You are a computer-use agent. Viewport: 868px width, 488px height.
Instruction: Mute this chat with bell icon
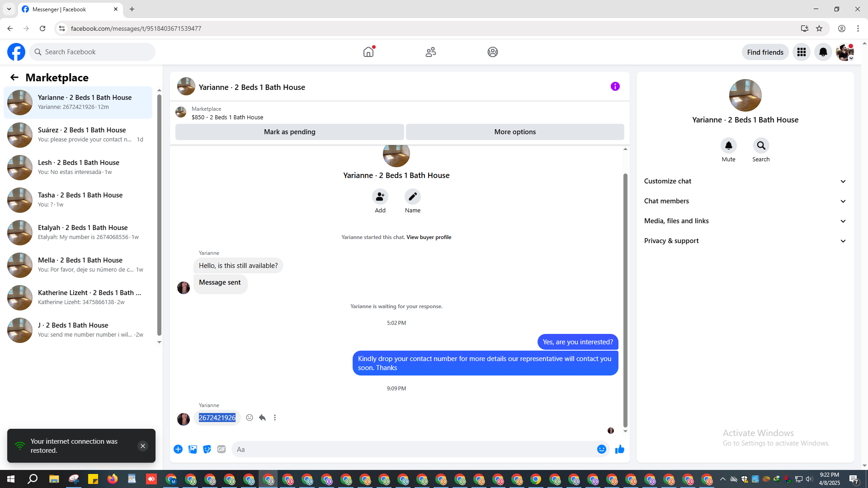tap(728, 145)
